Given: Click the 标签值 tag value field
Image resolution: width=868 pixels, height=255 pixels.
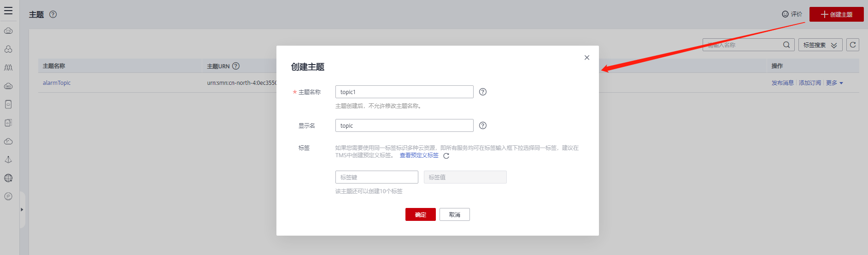Looking at the screenshot, I should click(465, 177).
